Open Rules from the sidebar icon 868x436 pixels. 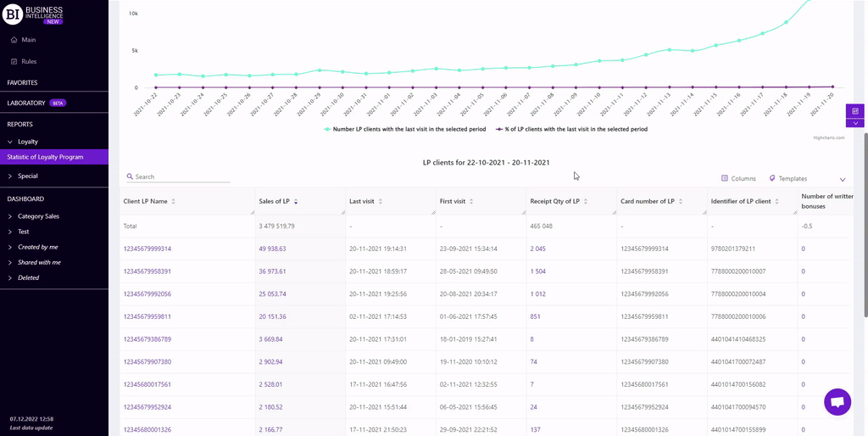click(x=14, y=62)
